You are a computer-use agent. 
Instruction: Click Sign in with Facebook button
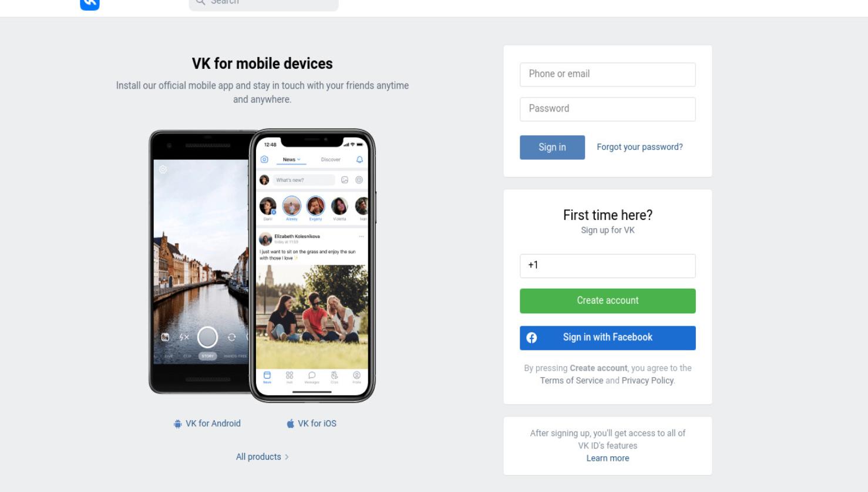pyautogui.click(x=608, y=338)
